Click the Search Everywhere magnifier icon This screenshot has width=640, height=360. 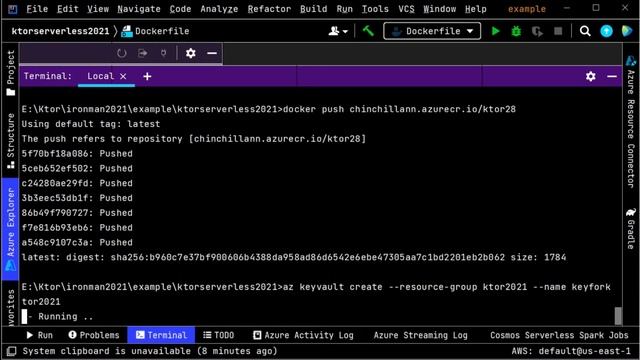tap(585, 31)
